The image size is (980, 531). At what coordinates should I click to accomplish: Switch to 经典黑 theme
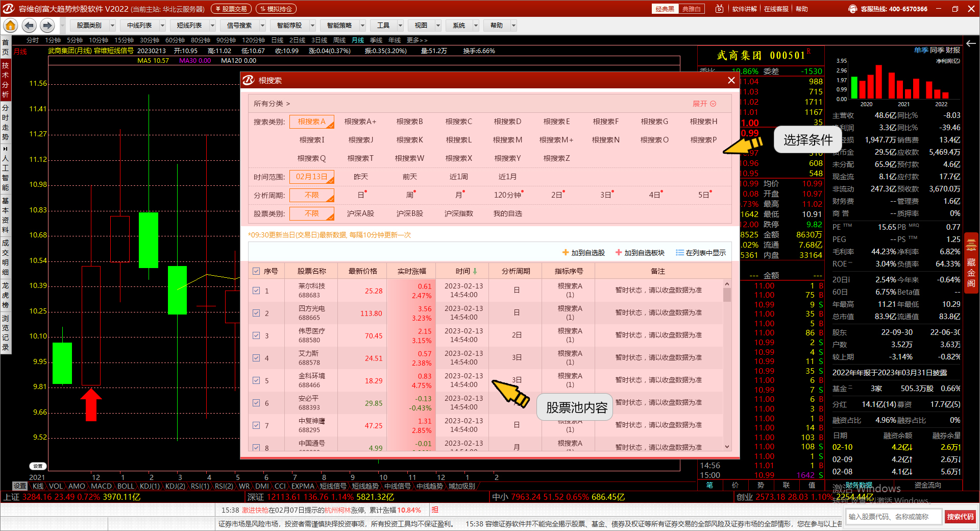[x=665, y=9]
